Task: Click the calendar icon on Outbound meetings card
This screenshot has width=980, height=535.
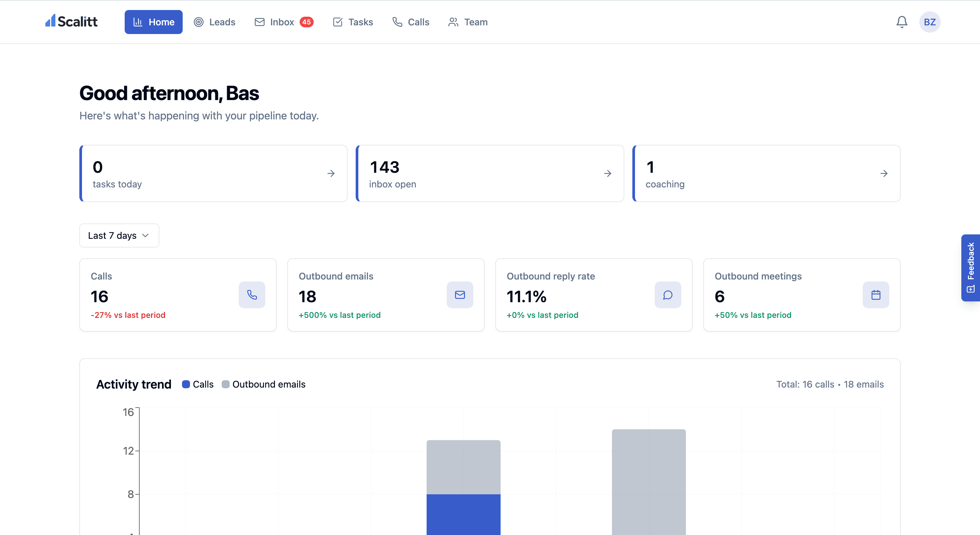Action: pyautogui.click(x=876, y=295)
